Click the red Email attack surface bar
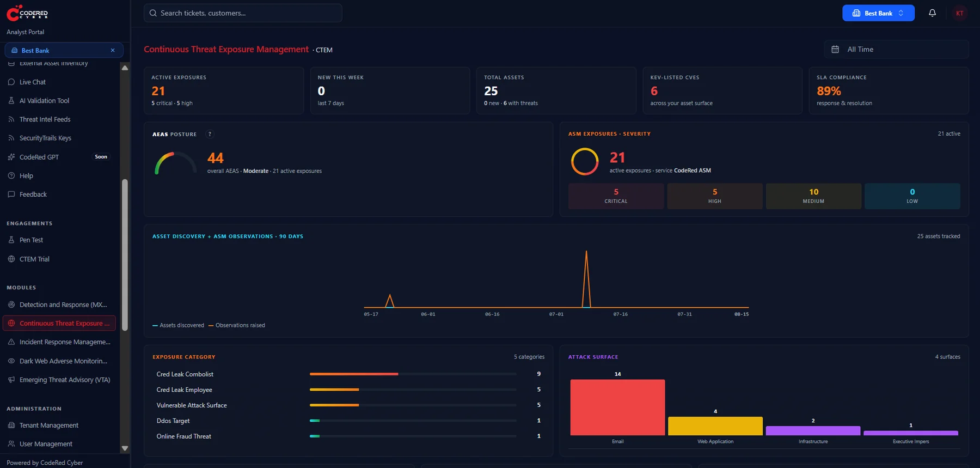This screenshot has width=980, height=468. (x=617, y=407)
